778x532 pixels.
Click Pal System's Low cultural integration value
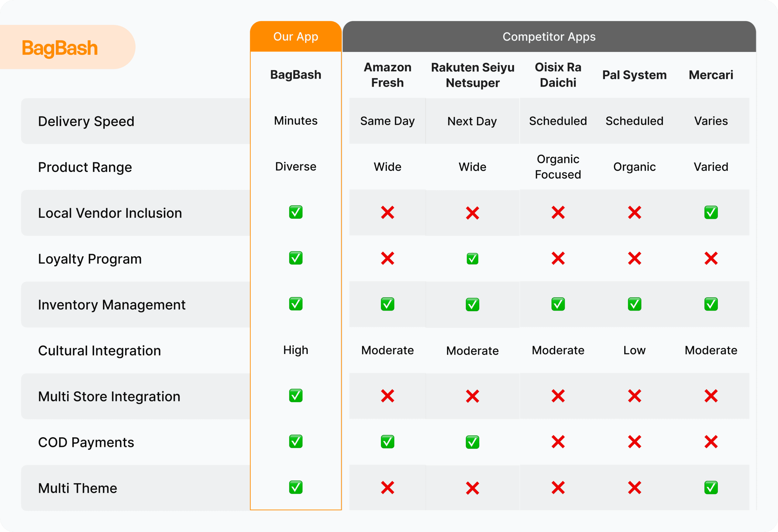click(x=634, y=350)
